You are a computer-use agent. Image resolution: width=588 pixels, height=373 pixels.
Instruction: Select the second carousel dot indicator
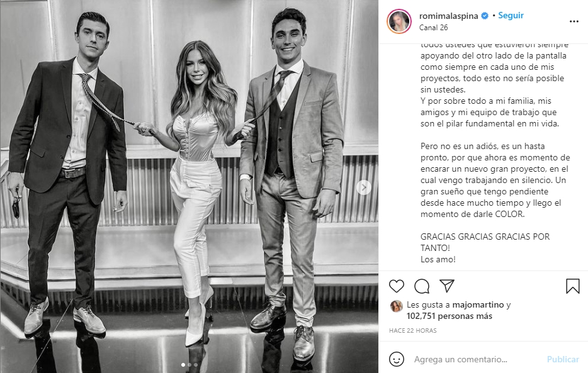click(x=189, y=364)
